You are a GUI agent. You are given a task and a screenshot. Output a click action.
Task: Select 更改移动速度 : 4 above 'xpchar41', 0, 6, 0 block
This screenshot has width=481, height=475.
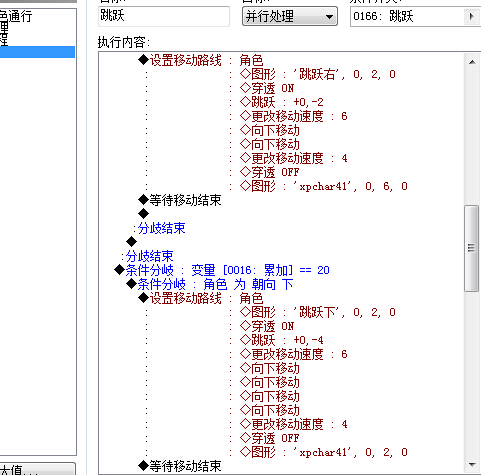[x=294, y=158]
